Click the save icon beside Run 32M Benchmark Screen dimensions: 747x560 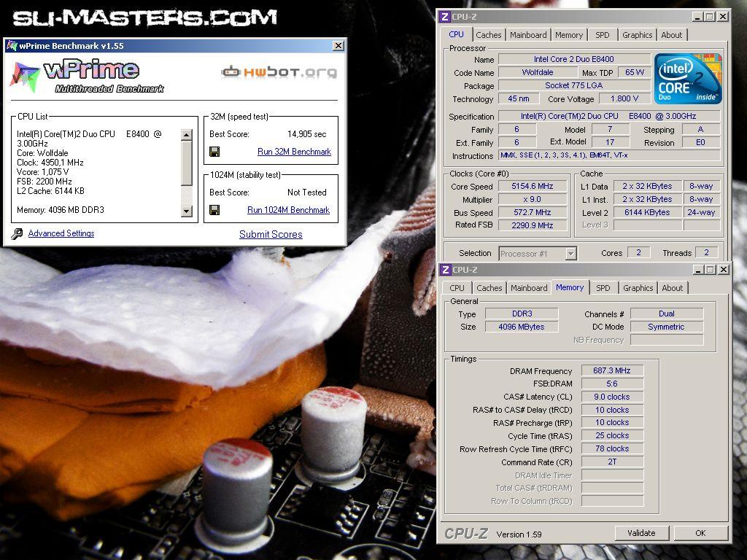214,152
